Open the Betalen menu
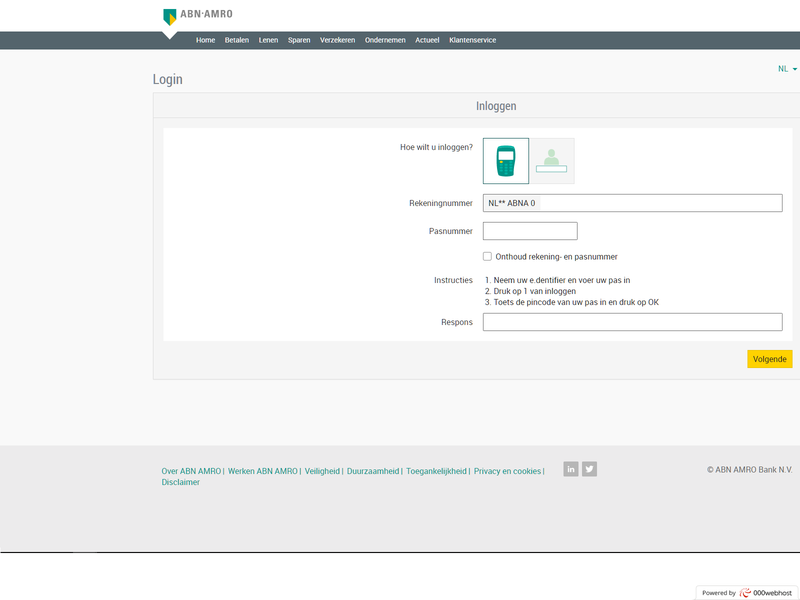Viewport: 800px width, 600px height. pyautogui.click(x=237, y=40)
